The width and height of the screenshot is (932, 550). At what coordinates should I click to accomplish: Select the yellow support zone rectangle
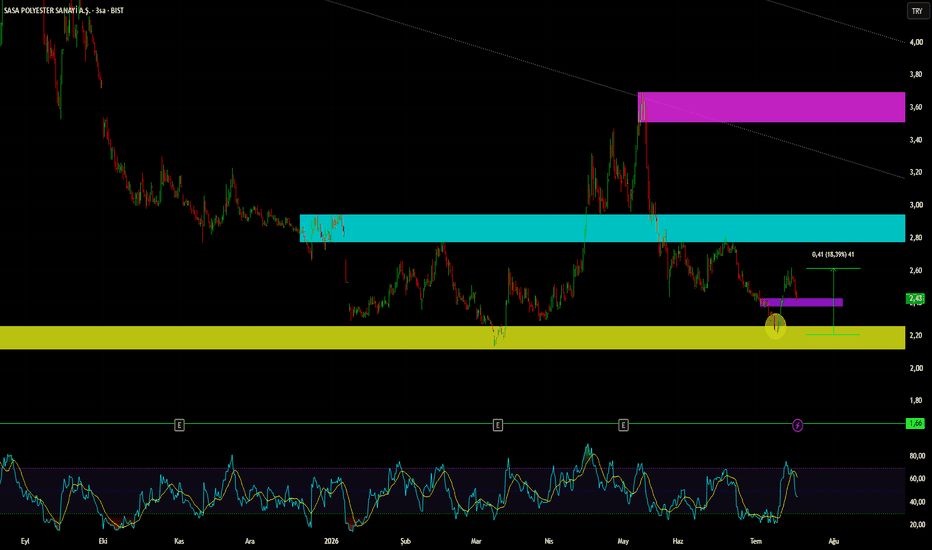tap(452, 337)
